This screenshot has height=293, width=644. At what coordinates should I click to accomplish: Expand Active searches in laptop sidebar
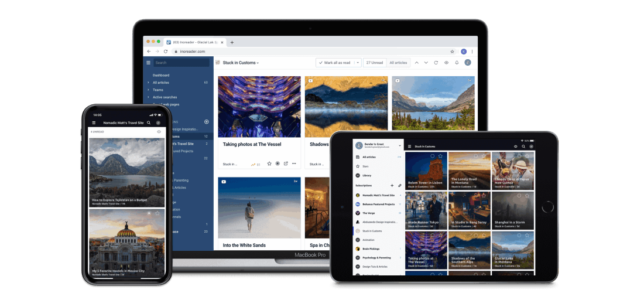(148, 97)
